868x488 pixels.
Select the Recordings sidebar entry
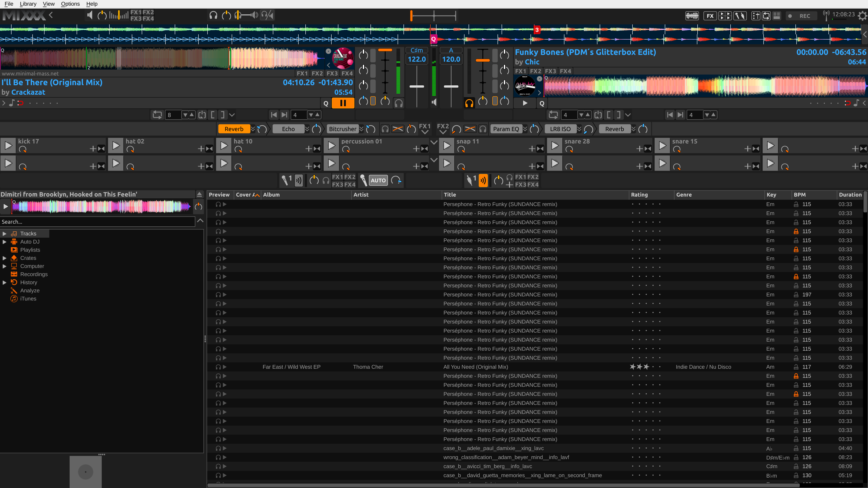point(34,274)
